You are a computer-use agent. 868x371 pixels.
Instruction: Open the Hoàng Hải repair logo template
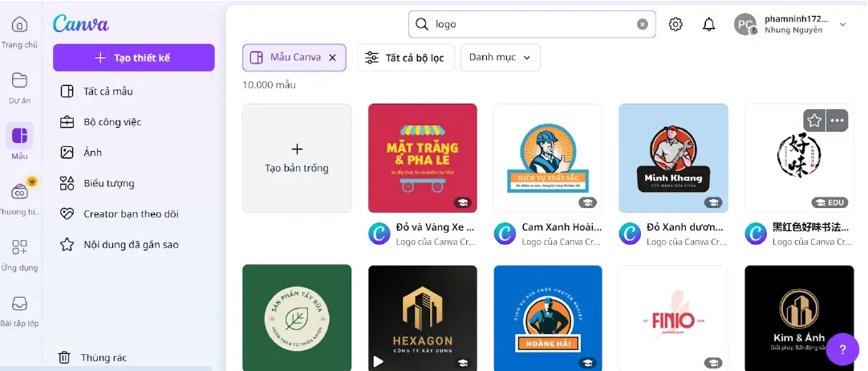(548, 318)
